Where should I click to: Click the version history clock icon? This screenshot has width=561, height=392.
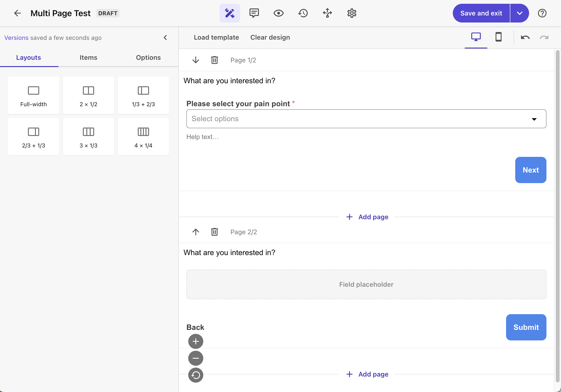pyautogui.click(x=303, y=13)
